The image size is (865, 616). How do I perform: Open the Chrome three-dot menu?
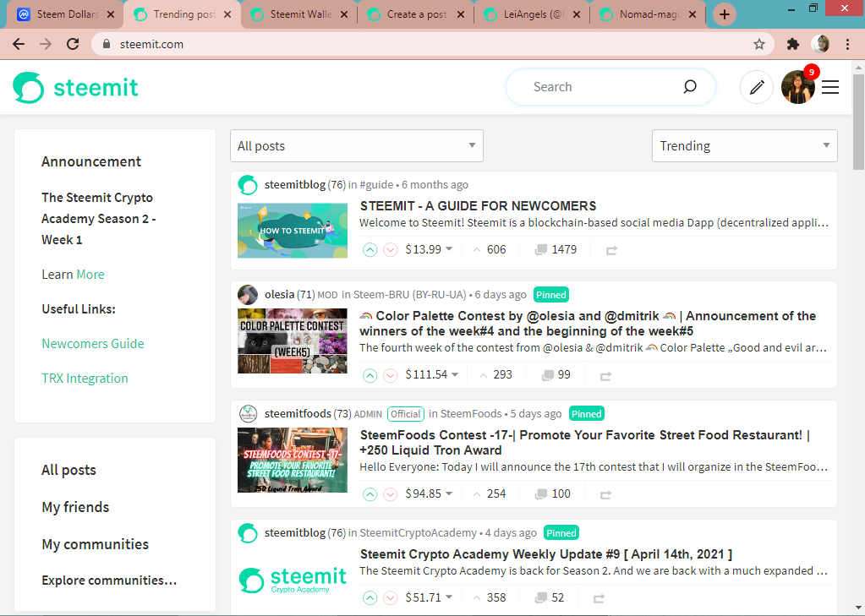(x=847, y=44)
